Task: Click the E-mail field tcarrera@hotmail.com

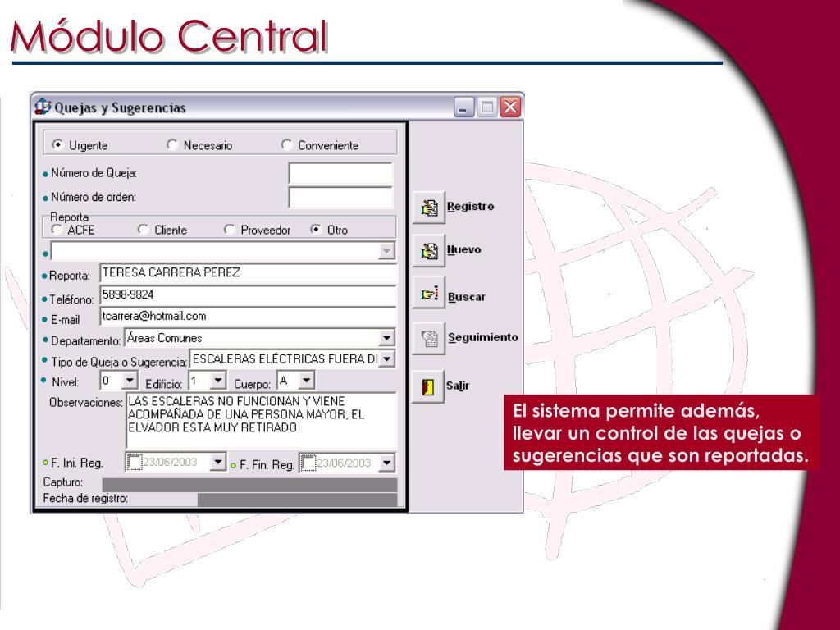Action: 248,316
